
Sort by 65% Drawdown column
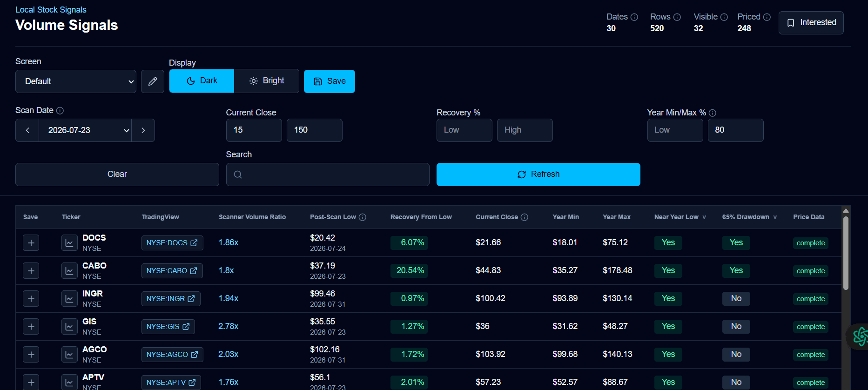coord(749,217)
